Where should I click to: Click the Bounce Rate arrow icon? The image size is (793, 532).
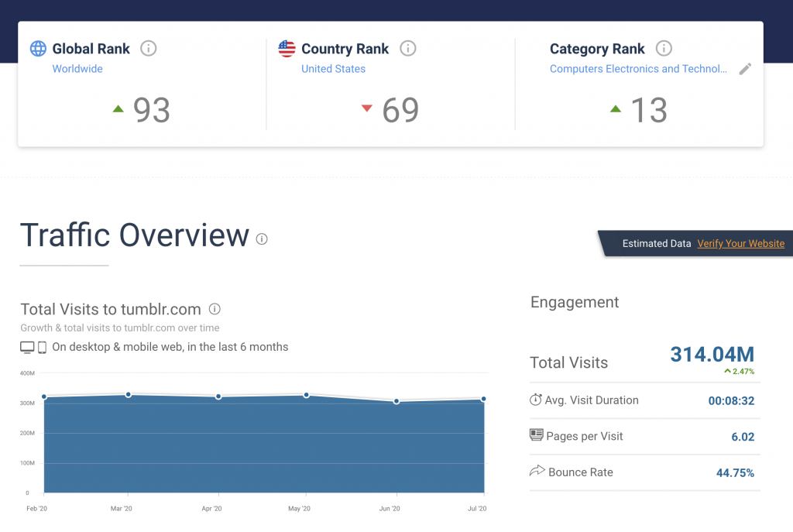537,471
